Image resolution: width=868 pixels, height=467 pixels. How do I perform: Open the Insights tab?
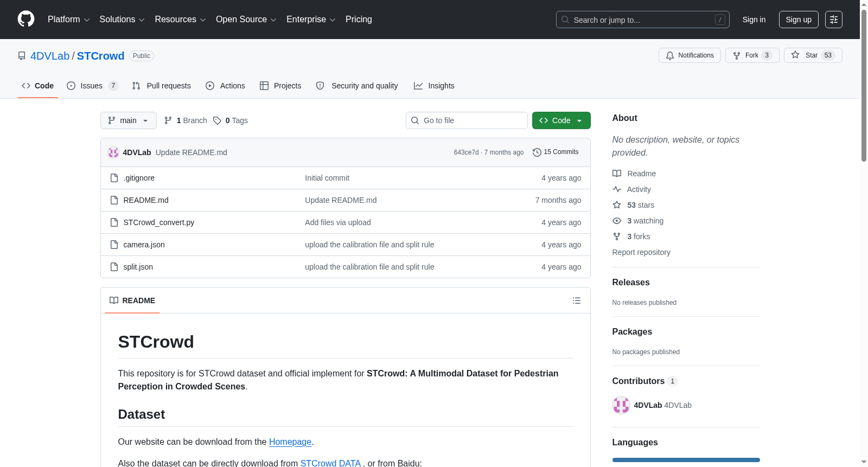point(434,86)
